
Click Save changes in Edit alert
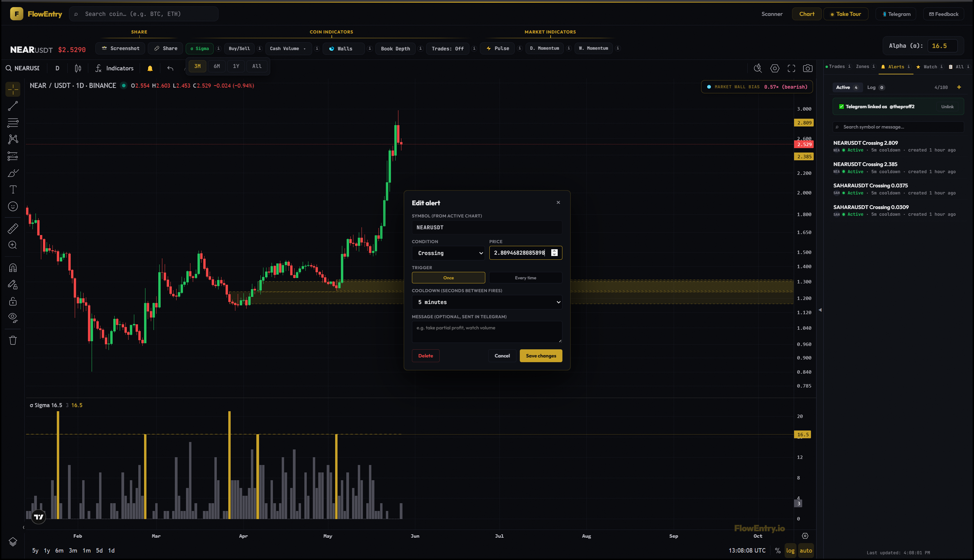point(541,356)
